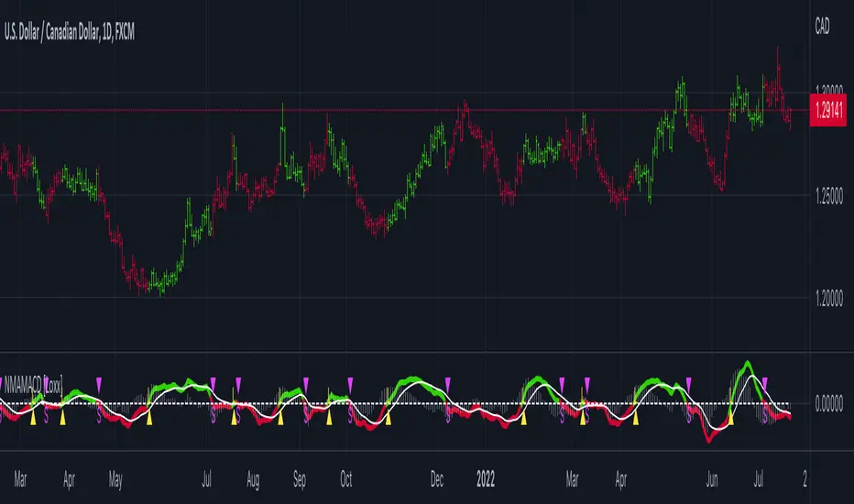Click the CAD currency label on price axis
This screenshot has height=504, width=854.
(823, 27)
